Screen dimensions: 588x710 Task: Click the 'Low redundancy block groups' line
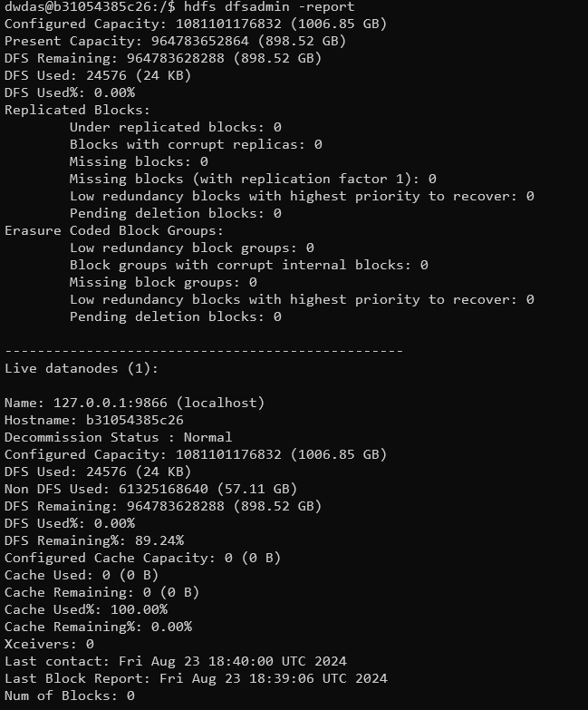(191, 248)
